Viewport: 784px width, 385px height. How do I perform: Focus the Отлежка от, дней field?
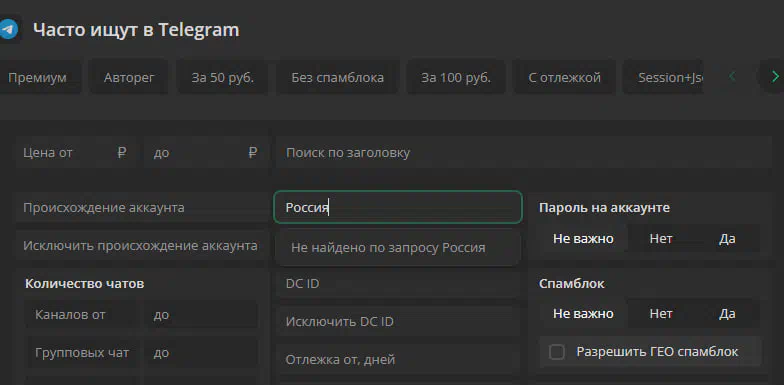398,360
